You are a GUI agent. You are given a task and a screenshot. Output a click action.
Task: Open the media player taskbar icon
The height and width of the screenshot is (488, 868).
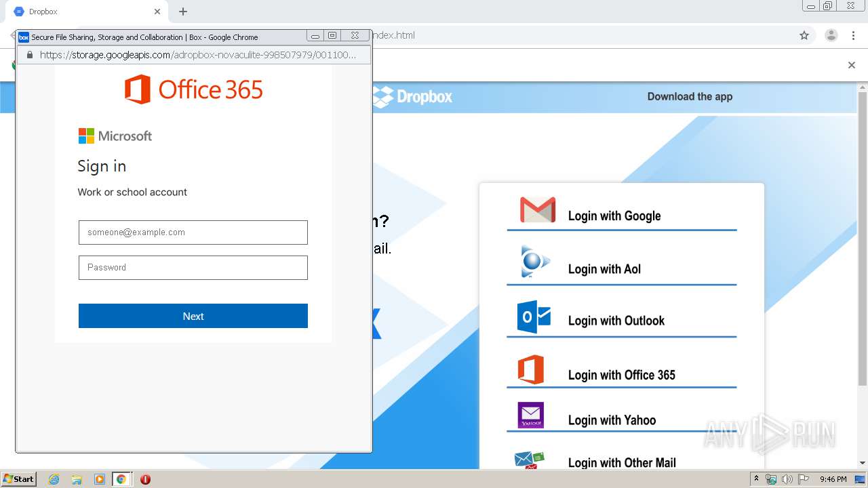click(x=100, y=479)
